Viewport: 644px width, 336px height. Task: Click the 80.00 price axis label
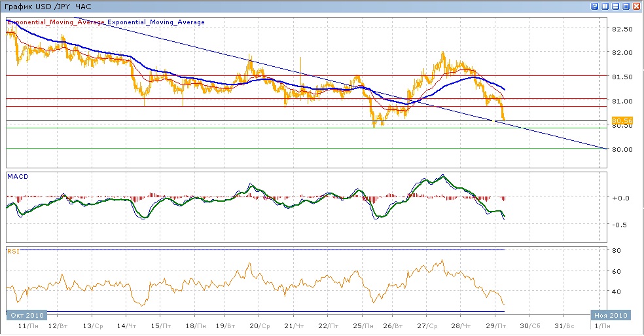pos(621,149)
